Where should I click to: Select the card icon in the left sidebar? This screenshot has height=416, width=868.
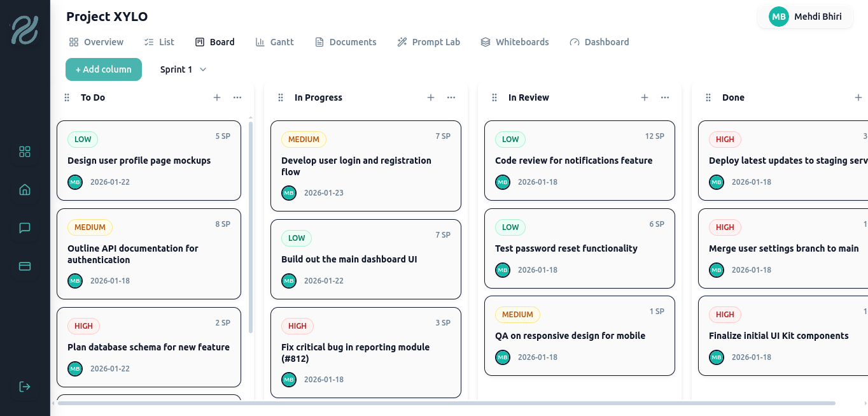(x=24, y=266)
